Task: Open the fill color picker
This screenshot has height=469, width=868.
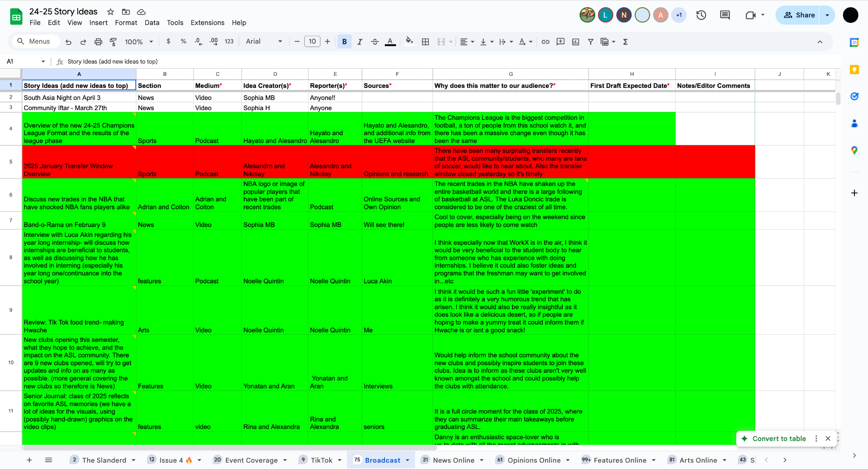Action: click(409, 42)
